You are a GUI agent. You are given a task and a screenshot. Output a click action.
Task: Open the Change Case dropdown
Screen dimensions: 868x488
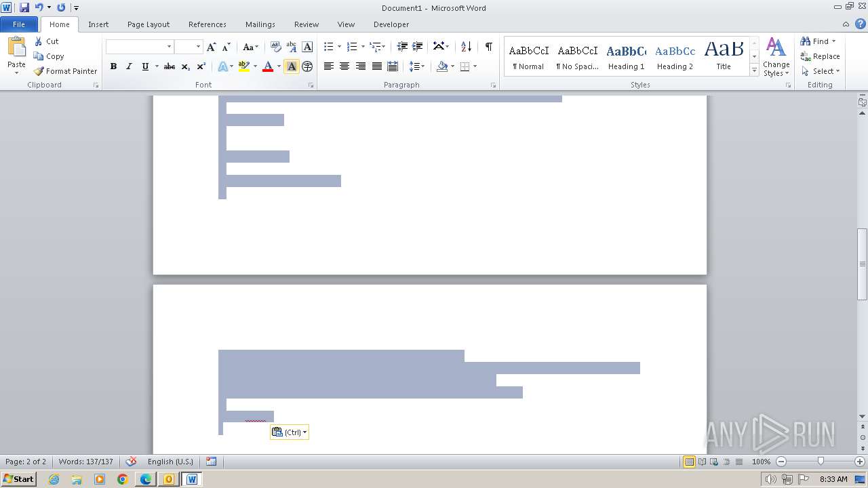250,47
